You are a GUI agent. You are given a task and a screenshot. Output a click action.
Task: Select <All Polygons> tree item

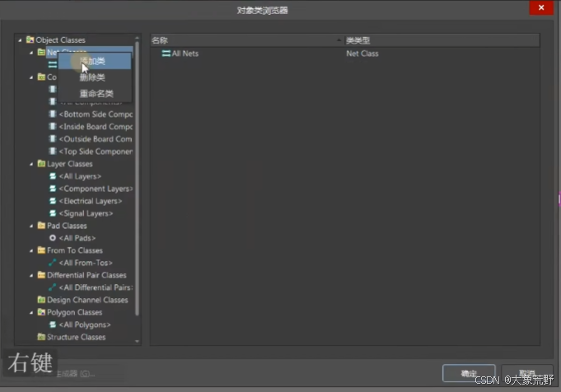point(85,324)
